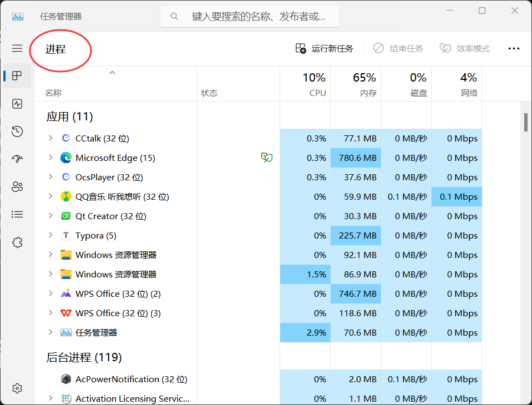Viewport: 532px width, 405px height.
Task: Open the Users sidebar icon
Action: pyautogui.click(x=17, y=186)
